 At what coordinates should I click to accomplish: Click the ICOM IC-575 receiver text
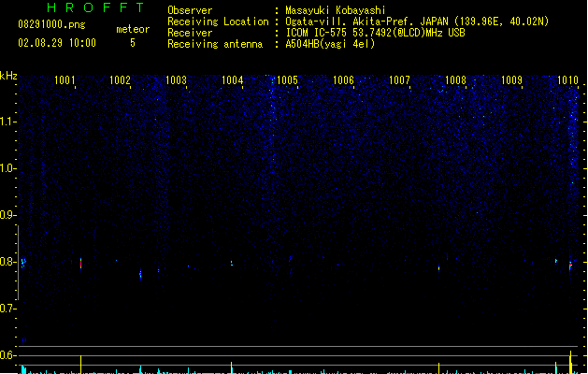pos(375,33)
